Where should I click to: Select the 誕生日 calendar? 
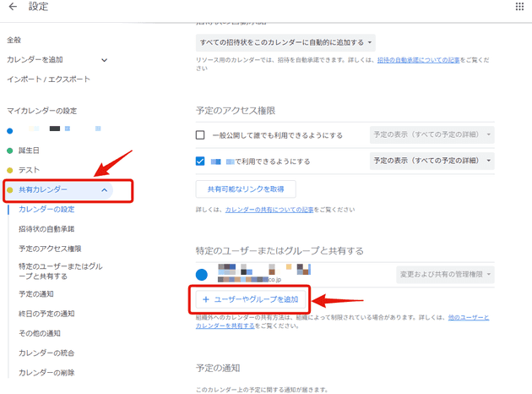tap(29, 150)
